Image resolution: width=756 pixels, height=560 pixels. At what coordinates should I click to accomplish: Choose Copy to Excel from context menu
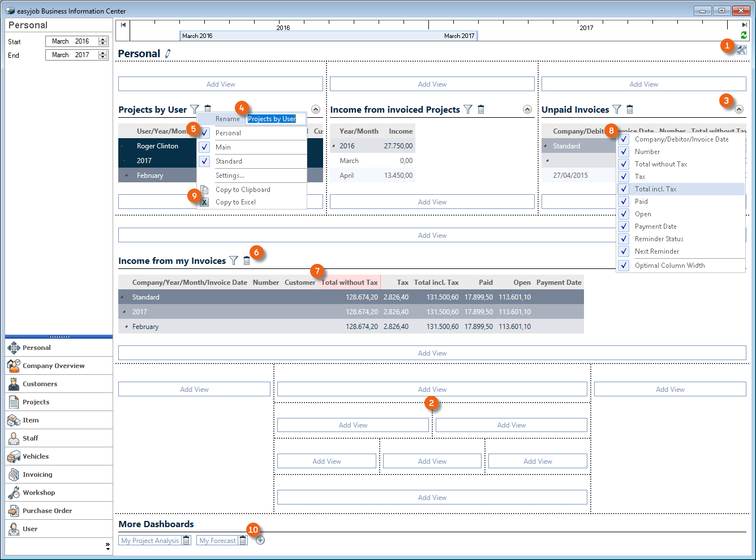click(x=235, y=202)
